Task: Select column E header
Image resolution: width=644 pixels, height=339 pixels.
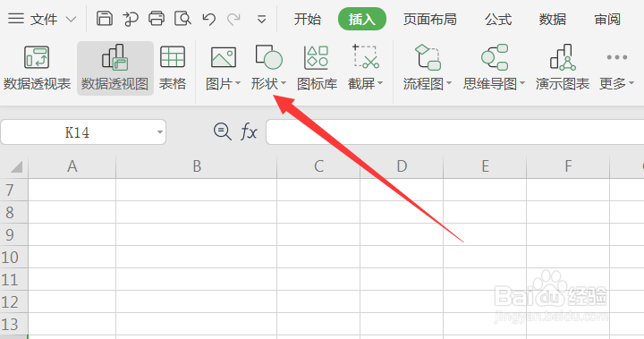Action: [x=485, y=166]
